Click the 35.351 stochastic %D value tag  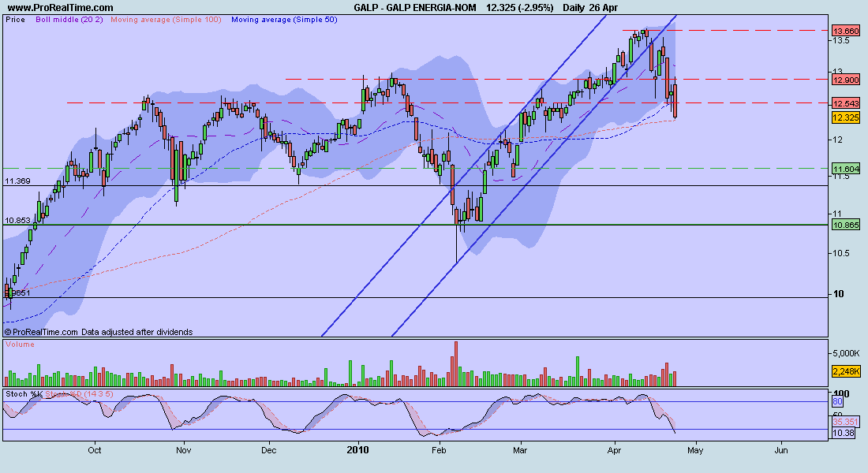[x=846, y=422]
